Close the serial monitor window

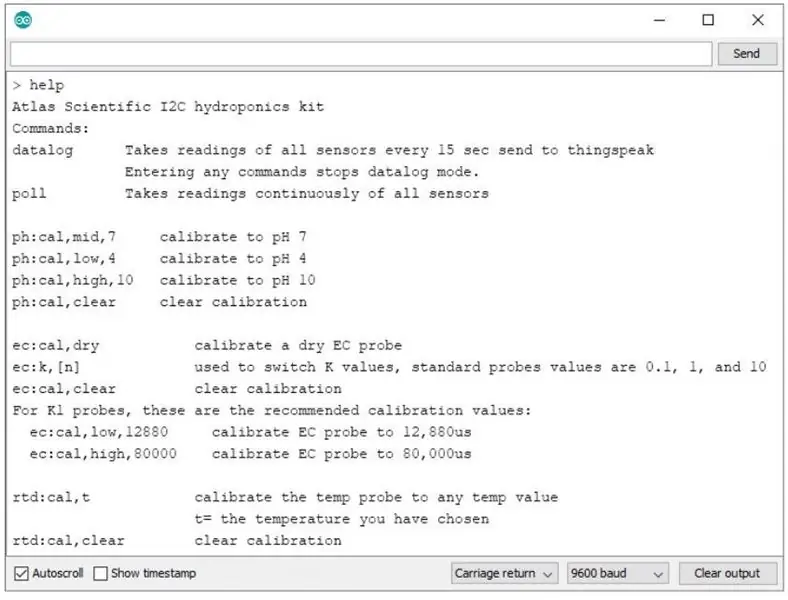[758, 20]
